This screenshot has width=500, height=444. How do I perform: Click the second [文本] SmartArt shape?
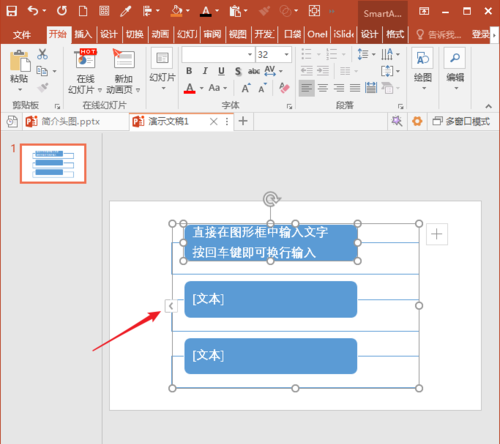click(x=271, y=299)
